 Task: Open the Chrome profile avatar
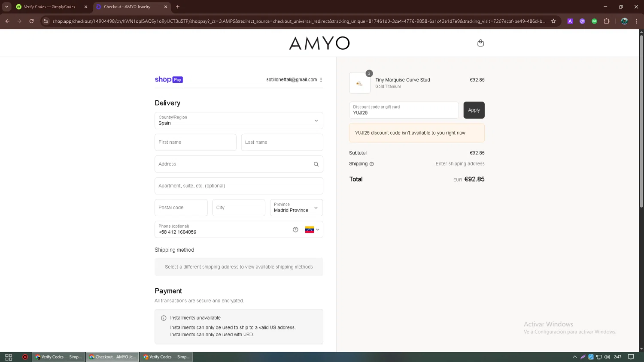(624, 21)
